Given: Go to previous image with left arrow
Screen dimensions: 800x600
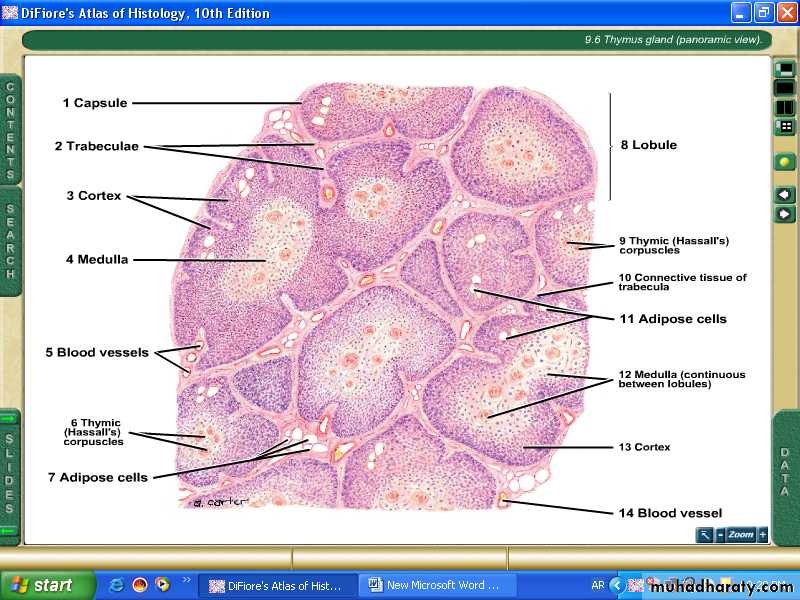Looking at the screenshot, I should coord(785,194).
